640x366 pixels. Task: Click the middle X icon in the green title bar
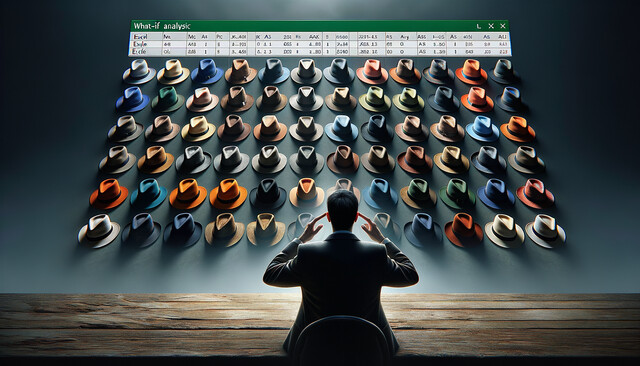coord(491,26)
